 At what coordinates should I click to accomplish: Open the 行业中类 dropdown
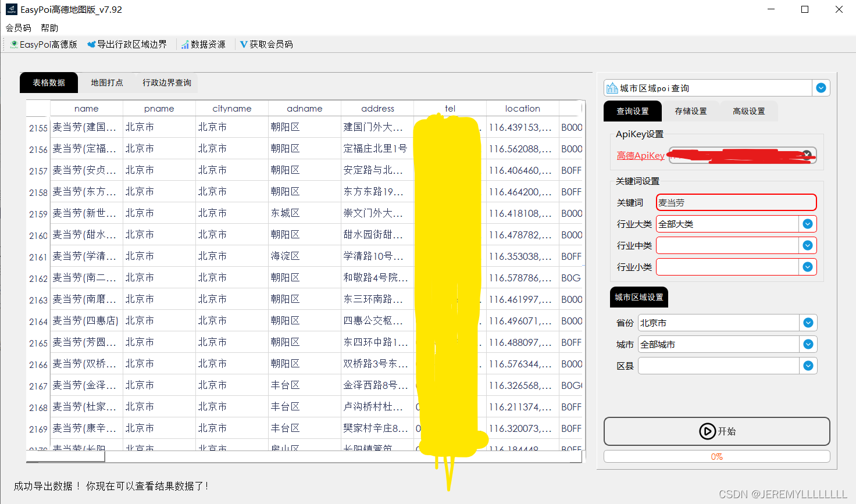click(808, 245)
